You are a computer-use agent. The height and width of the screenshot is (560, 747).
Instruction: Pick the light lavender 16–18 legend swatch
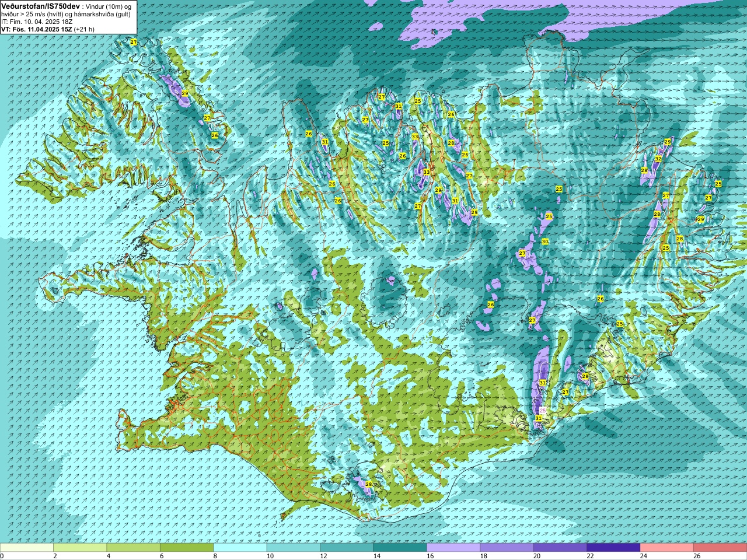(x=453, y=548)
